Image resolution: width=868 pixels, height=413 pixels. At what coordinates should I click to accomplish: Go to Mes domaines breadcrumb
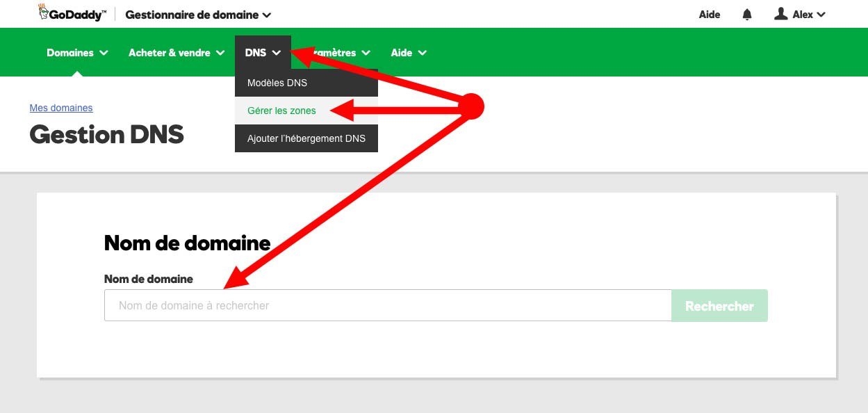[x=61, y=108]
